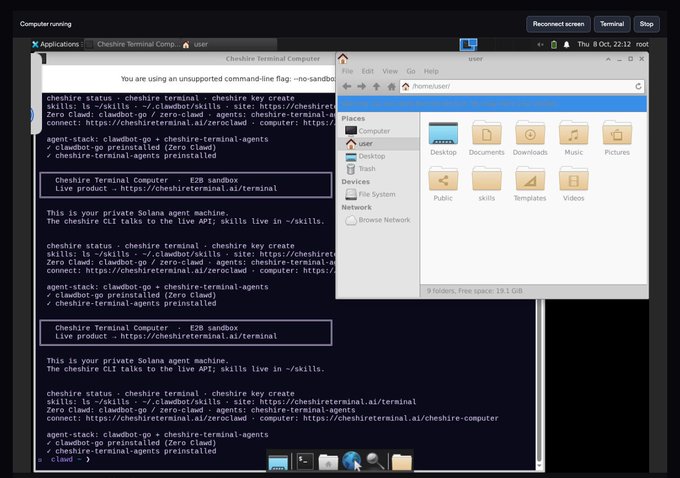680x478 pixels.
Task: Open the Documents folder
Action: [x=487, y=138]
